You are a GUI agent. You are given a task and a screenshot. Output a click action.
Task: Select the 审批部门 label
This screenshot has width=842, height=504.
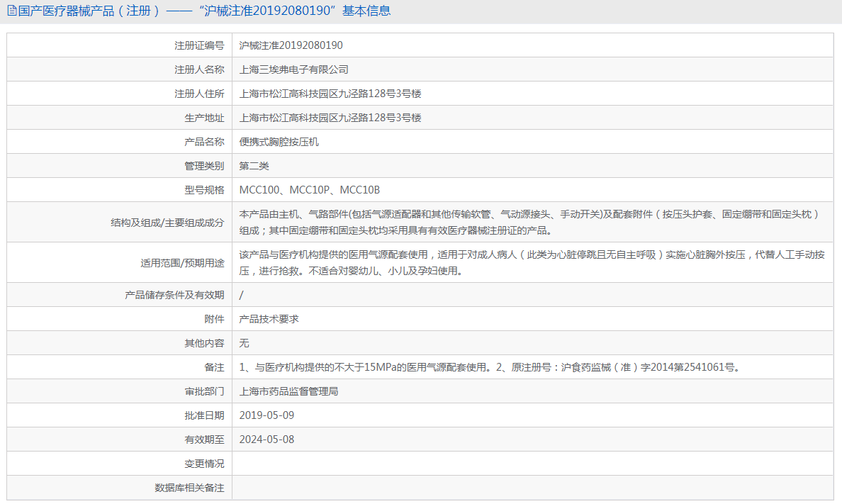[x=204, y=392]
